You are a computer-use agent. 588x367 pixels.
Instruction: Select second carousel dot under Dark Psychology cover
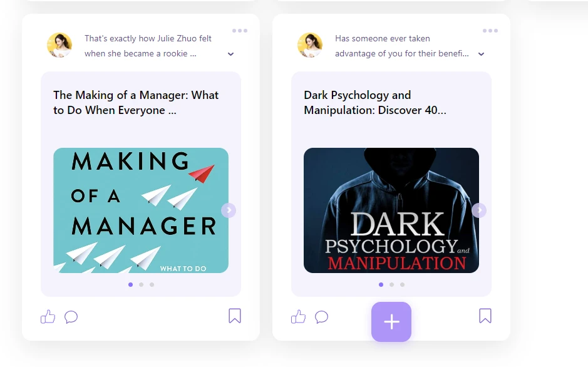[391, 284]
